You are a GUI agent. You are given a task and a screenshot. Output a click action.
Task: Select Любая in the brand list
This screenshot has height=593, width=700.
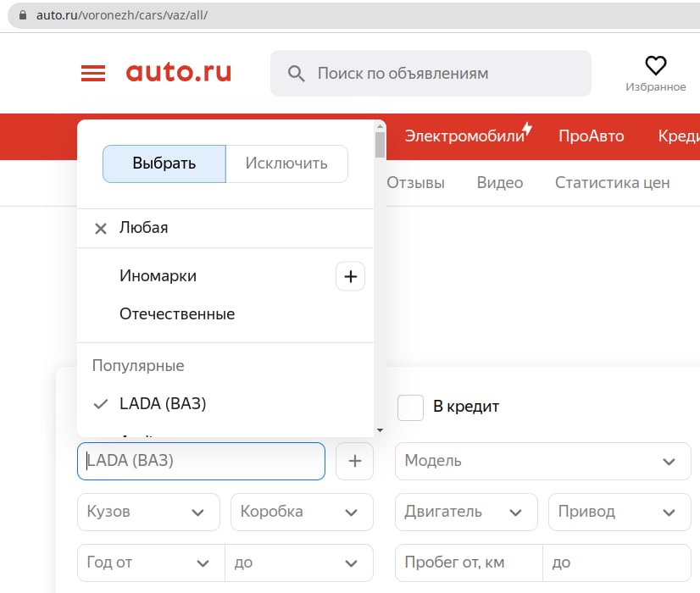(x=225, y=229)
